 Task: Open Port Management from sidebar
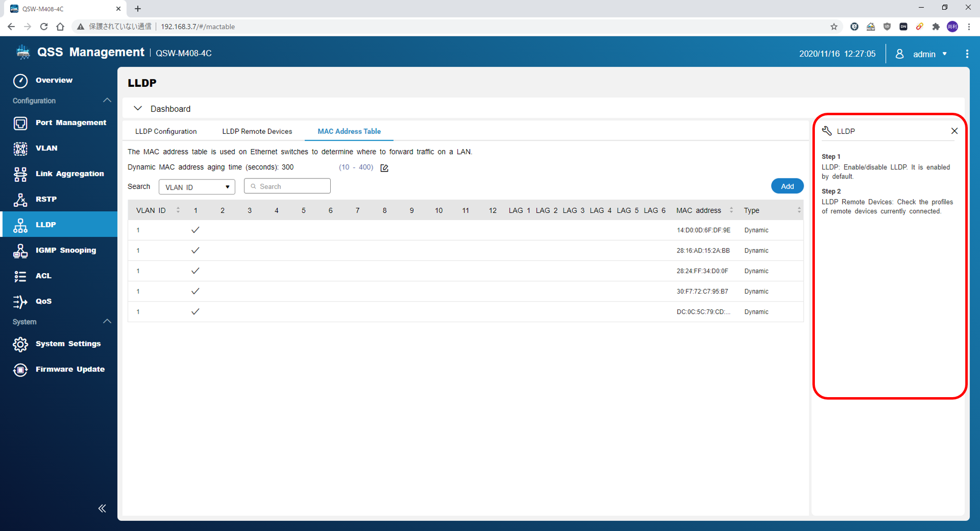coord(70,123)
